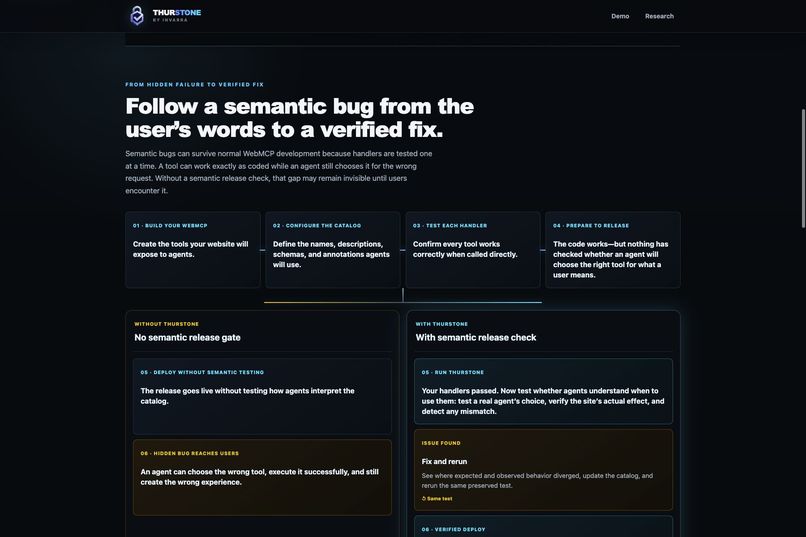Screen dimensions: 806x537
Task: Click the Without Thurstone panel heading
Action: pyautogui.click(x=187, y=337)
